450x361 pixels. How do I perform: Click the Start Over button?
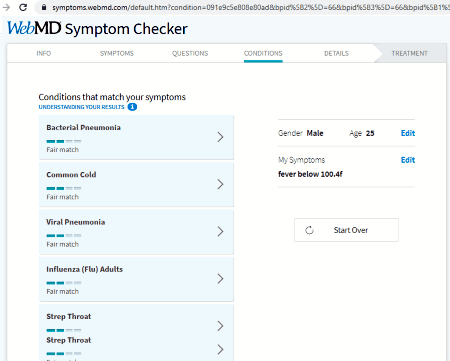[346, 230]
